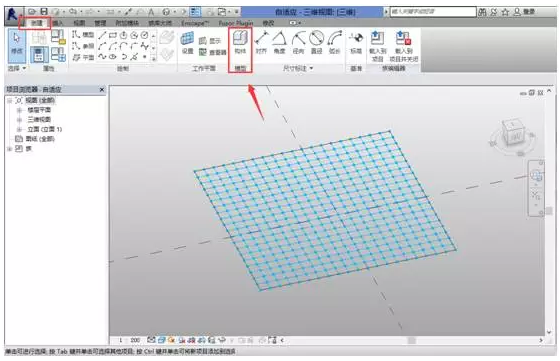The width and height of the screenshot is (560, 361).
Task: Open the View ribbon tab
Action: (79, 23)
